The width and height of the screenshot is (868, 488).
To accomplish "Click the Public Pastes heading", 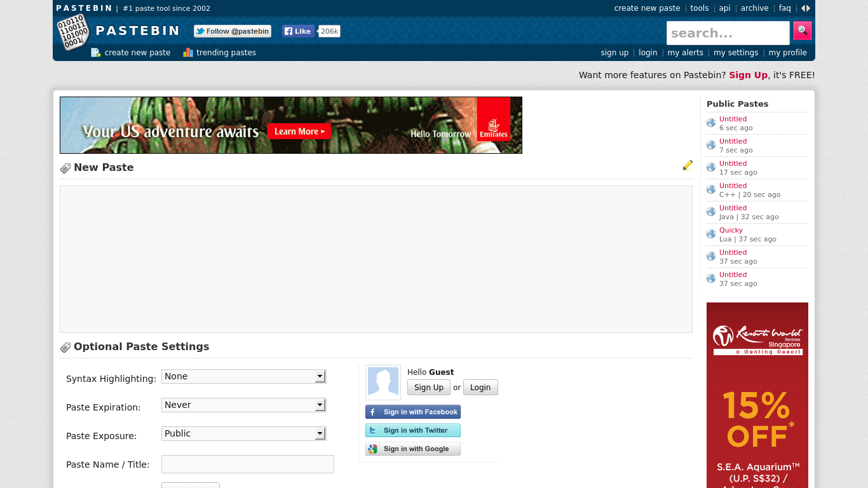I will [x=737, y=104].
